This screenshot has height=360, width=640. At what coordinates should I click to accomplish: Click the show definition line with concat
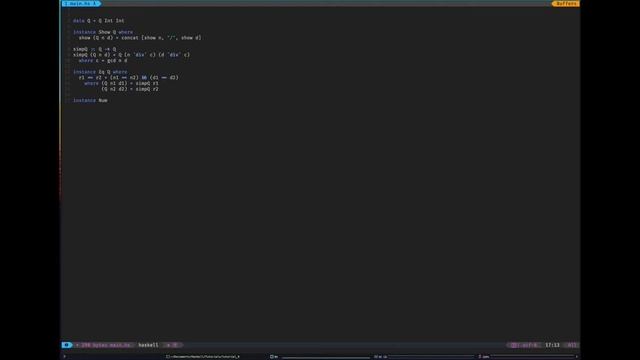pos(140,38)
